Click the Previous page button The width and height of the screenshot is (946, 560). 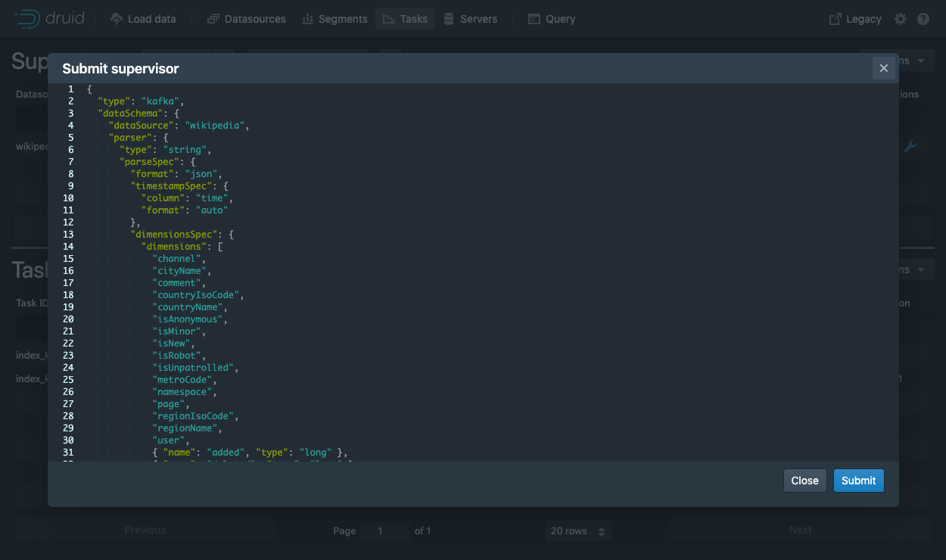pyautogui.click(x=145, y=530)
